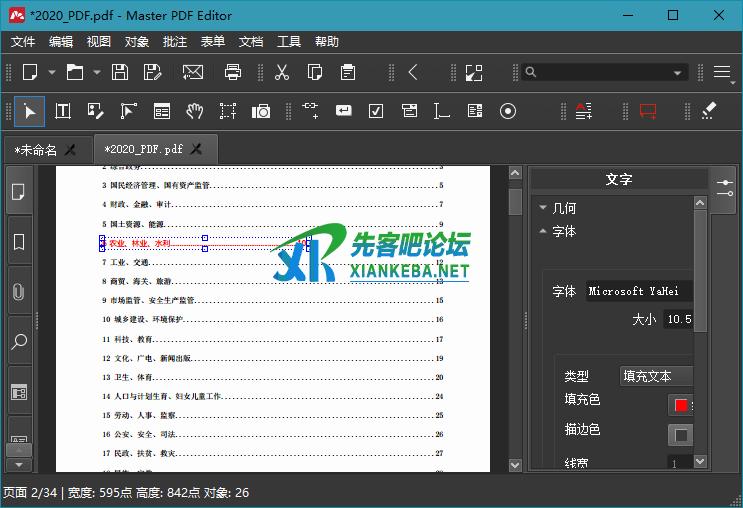Open the Search magnifier side panel

[18, 342]
